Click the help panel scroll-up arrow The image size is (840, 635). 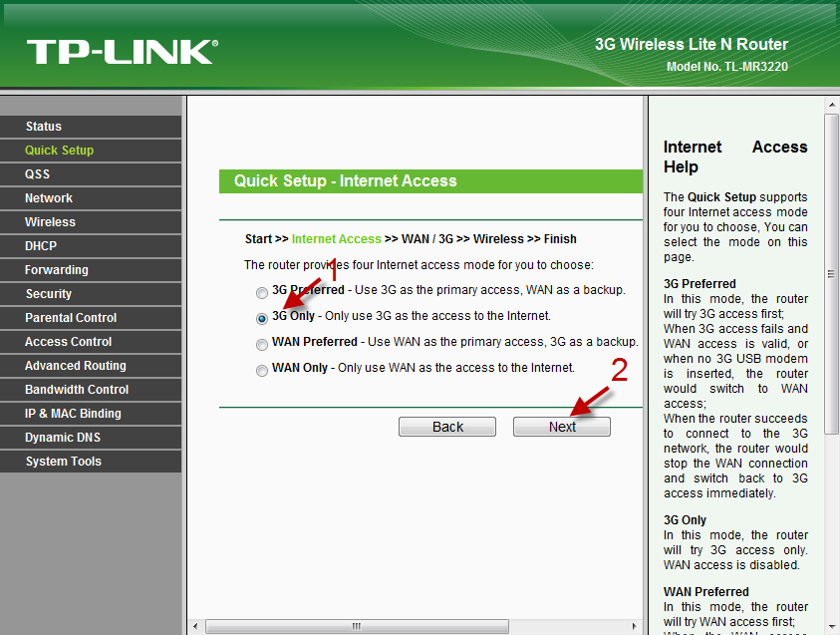click(x=831, y=105)
